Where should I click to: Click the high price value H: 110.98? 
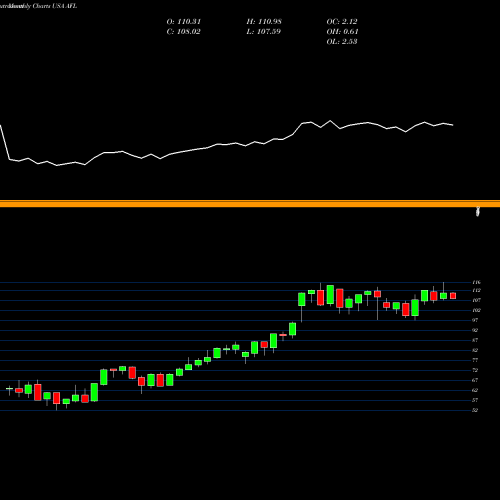pos(264,22)
